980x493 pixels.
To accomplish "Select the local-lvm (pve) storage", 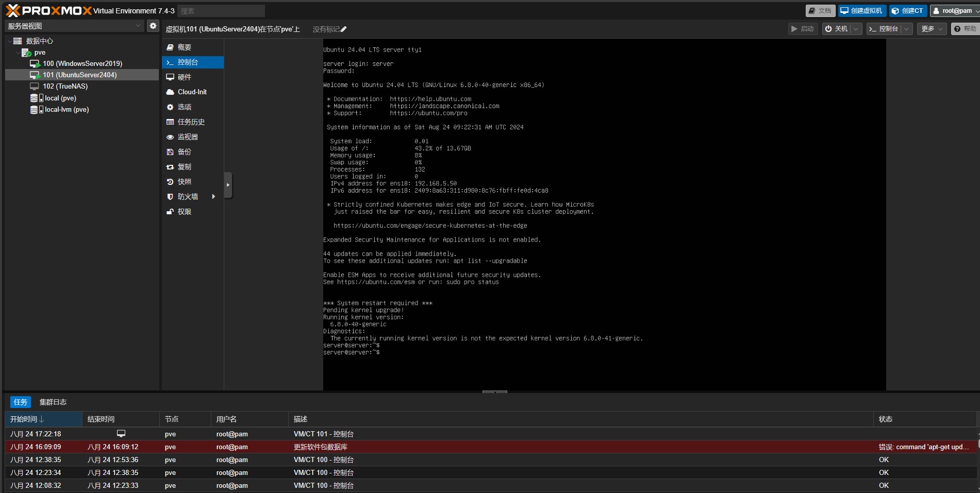I will click(67, 110).
